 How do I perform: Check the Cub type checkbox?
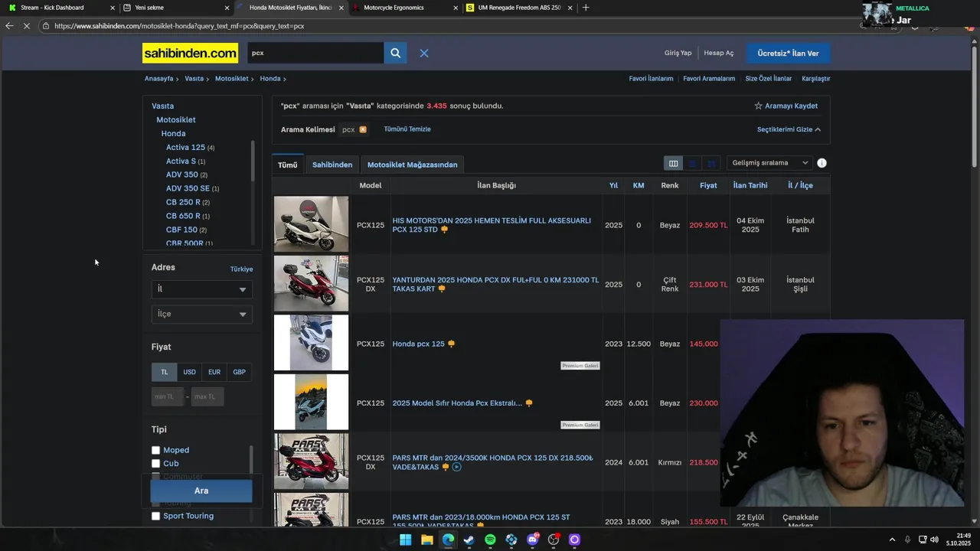point(156,464)
